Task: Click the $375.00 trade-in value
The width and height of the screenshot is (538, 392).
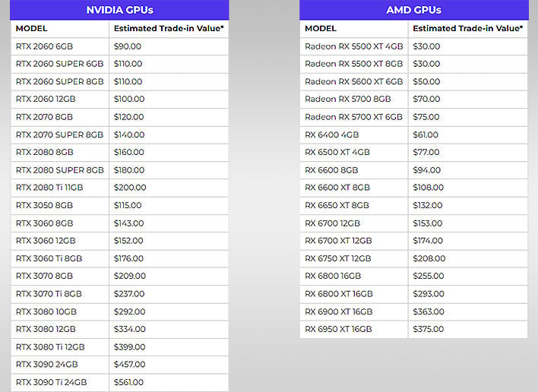Action: (429, 329)
